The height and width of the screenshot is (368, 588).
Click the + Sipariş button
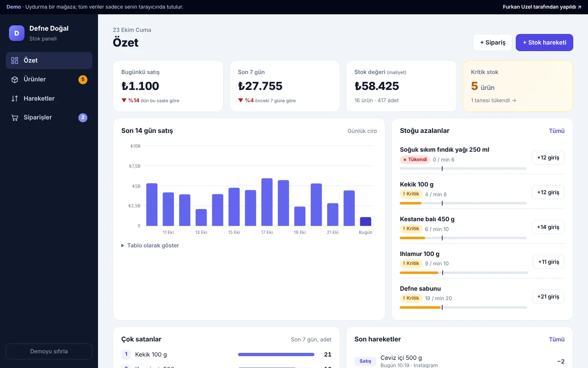tap(492, 43)
